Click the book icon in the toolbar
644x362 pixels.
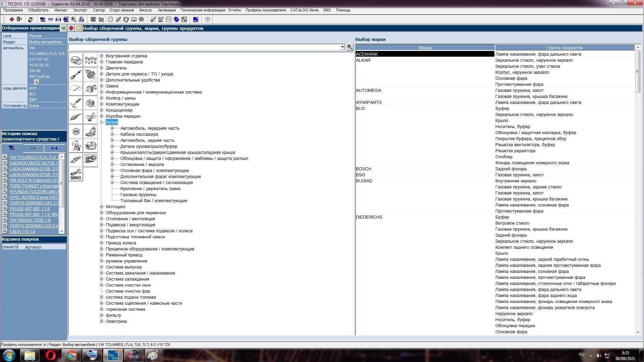tap(142, 19)
